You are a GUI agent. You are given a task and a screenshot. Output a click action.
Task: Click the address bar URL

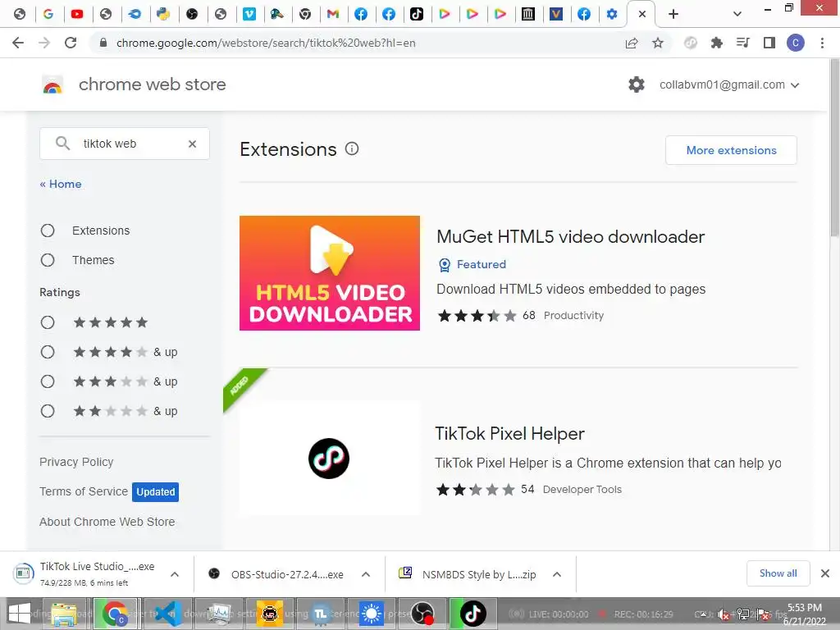point(266,43)
